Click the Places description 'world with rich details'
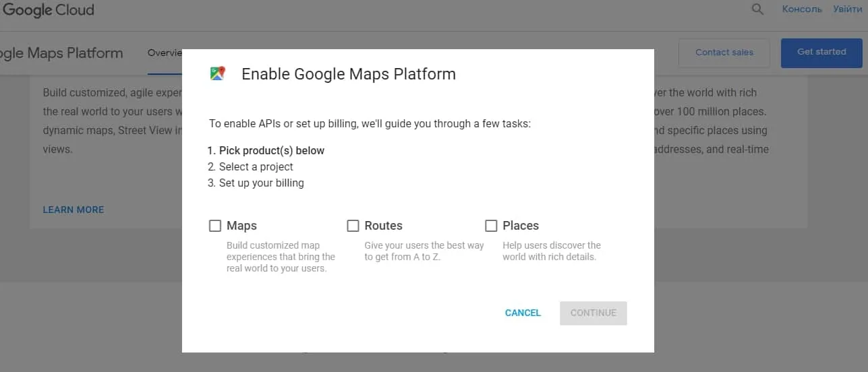The height and width of the screenshot is (372, 868). point(552,251)
